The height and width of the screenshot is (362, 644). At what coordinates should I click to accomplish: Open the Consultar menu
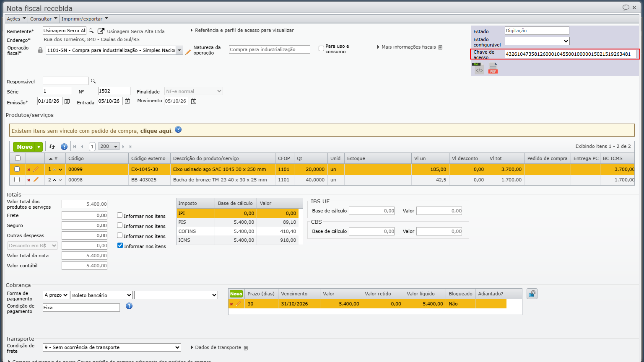44,18
